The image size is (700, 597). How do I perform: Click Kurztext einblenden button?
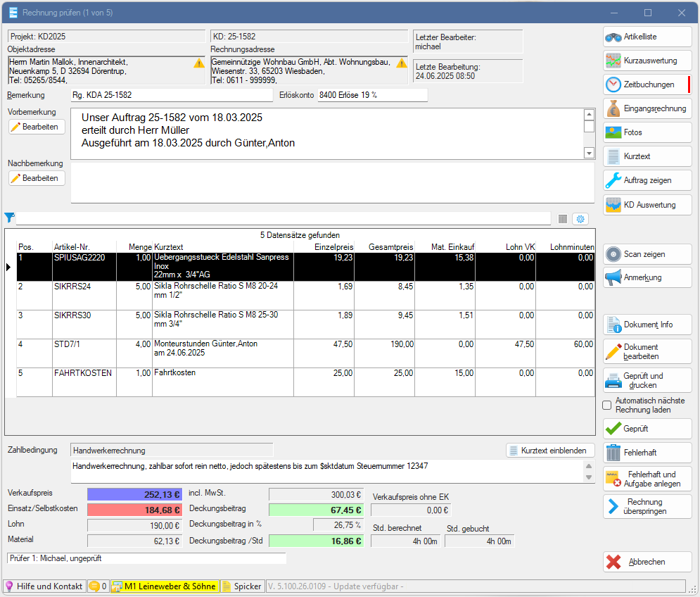pos(550,451)
